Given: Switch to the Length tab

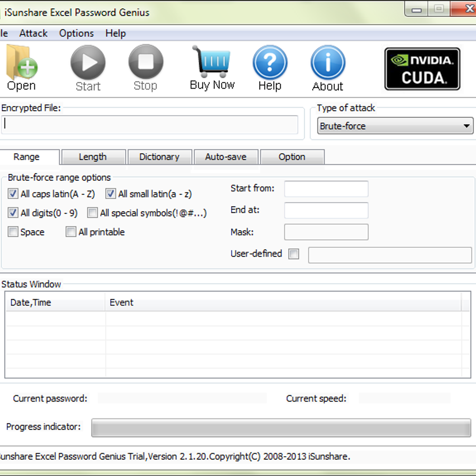Looking at the screenshot, I should 94,157.
